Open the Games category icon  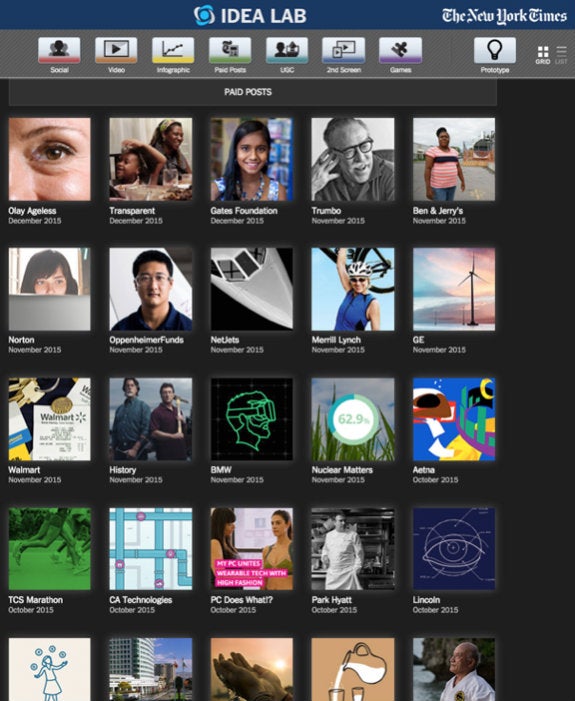(400, 50)
